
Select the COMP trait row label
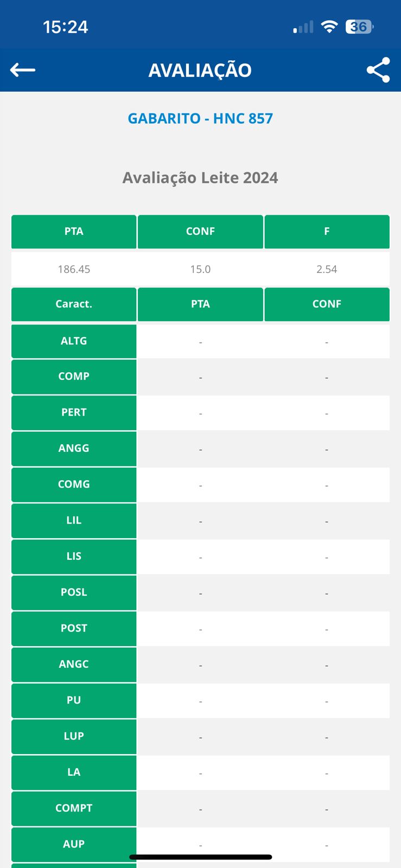[74, 376]
